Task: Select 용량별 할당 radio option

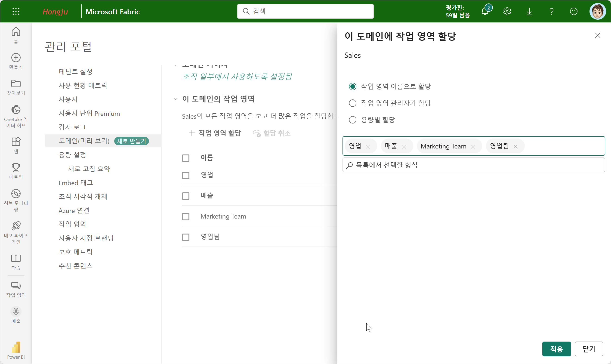Action: [x=352, y=120]
